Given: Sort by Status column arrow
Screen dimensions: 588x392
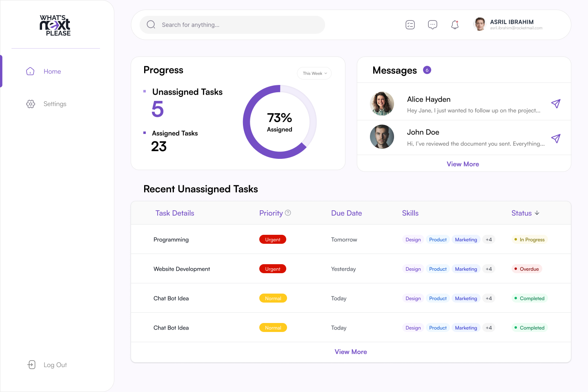Looking at the screenshot, I should [x=537, y=213].
